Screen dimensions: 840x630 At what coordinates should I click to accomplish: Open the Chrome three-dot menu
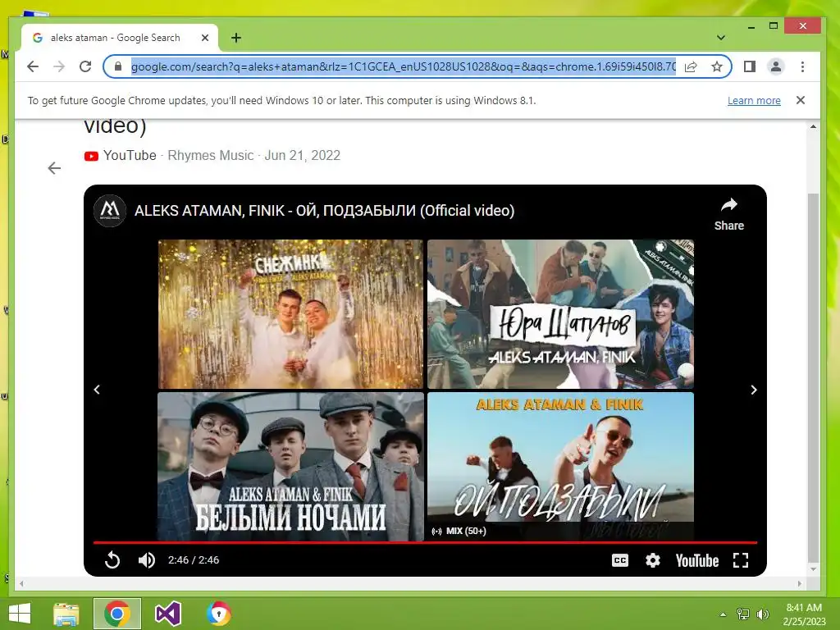[x=802, y=66]
